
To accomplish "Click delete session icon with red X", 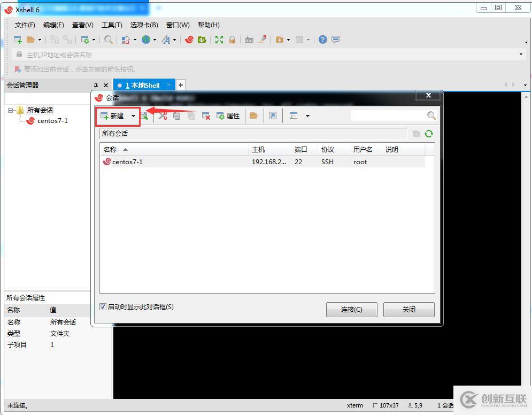I will (206, 116).
